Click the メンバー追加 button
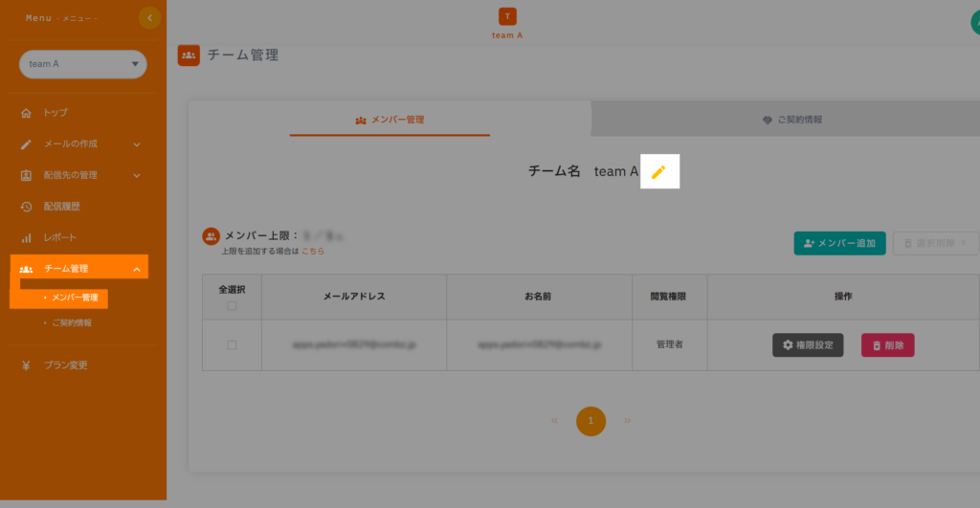The width and height of the screenshot is (980, 508). (839, 243)
